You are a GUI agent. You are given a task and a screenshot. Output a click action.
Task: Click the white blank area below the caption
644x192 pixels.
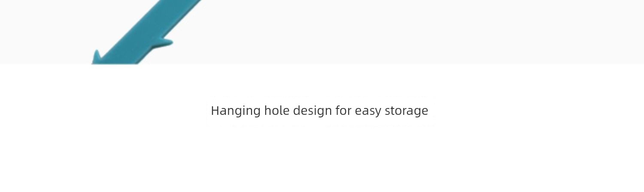click(322, 159)
